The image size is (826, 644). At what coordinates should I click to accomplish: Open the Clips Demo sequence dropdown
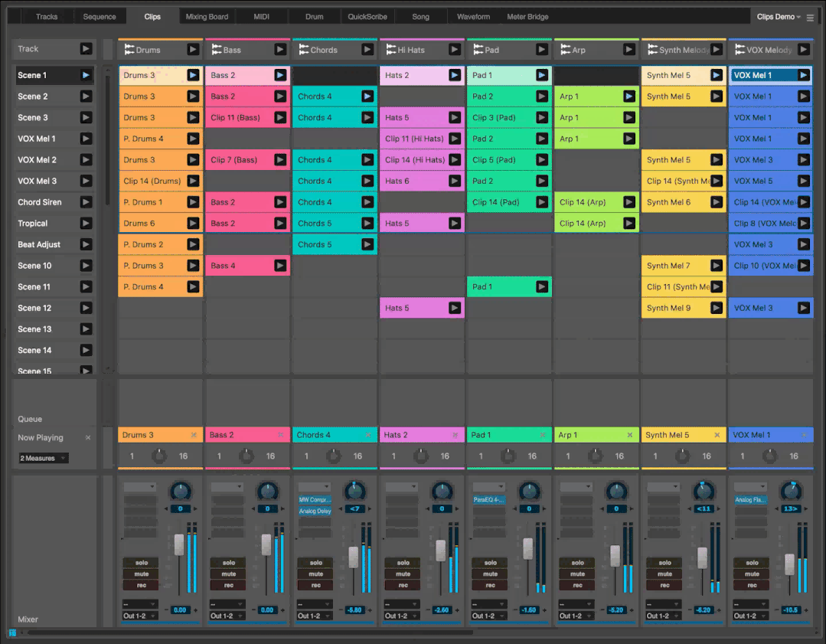(779, 17)
